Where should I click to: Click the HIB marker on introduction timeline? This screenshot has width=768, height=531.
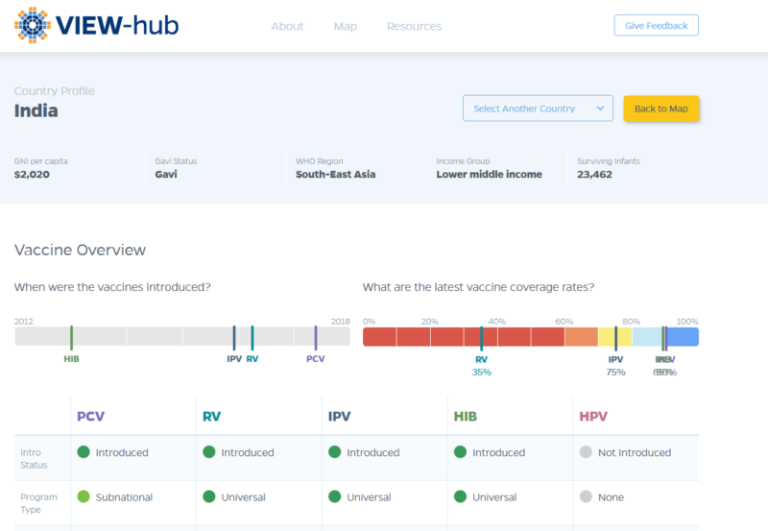pyautogui.click(x=72, y=338)
